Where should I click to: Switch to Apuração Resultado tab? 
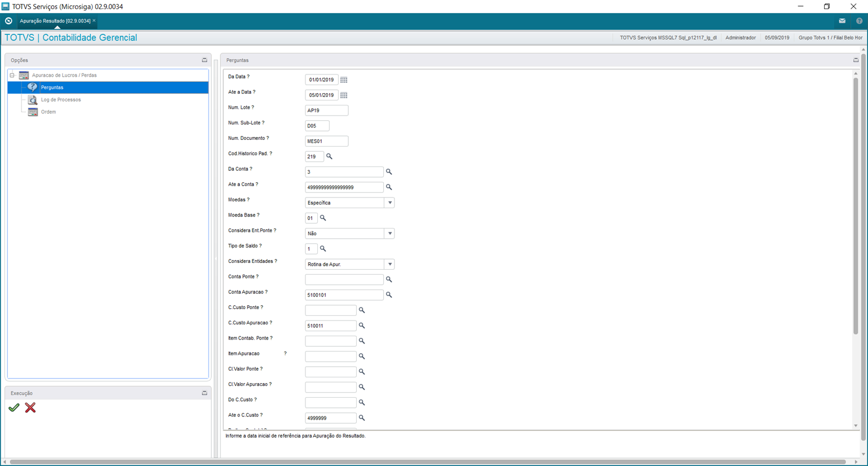(55, 21)
